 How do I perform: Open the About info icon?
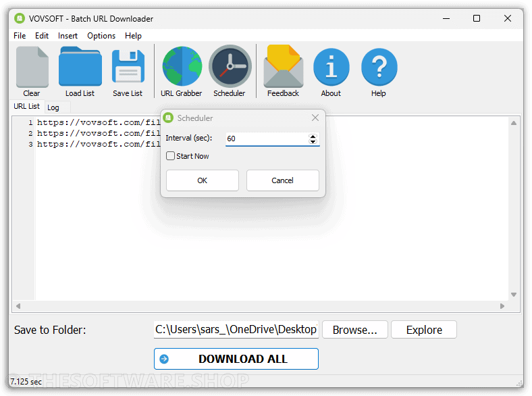pyautogui.click(x=331, y=67)
